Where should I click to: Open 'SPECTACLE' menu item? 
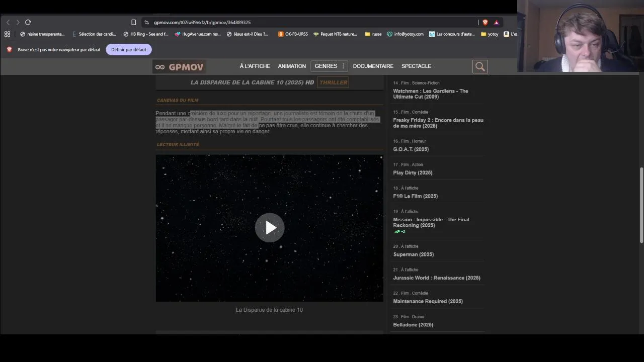[416, 66]
